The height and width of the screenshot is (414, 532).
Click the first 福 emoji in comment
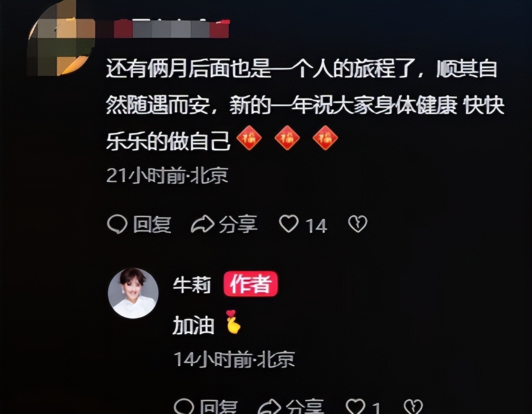coord(249,138)
